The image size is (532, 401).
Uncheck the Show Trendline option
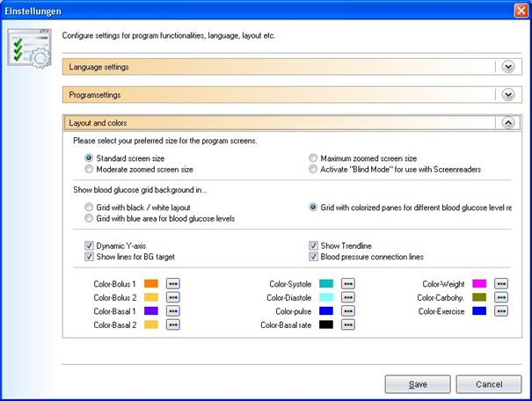(314, 245)
